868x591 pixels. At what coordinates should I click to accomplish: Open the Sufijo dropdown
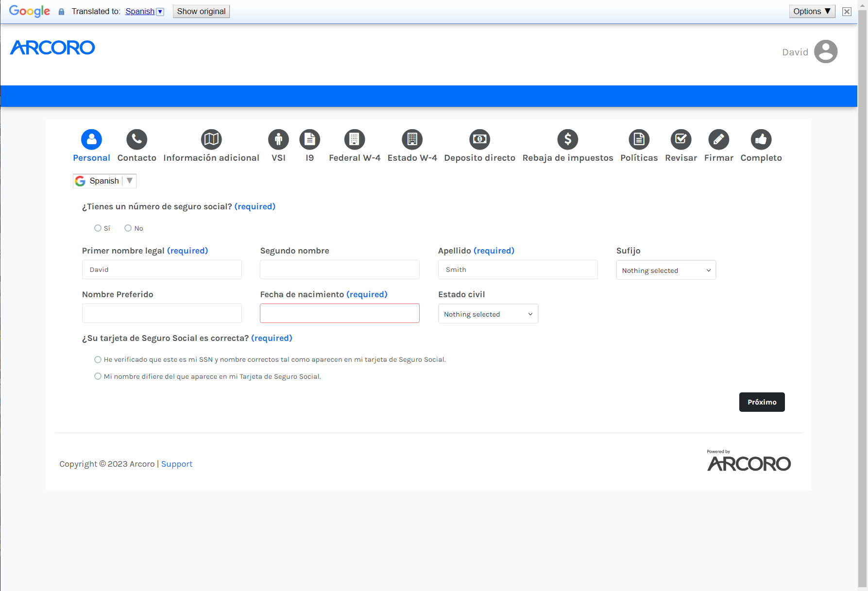pyautogui.click(x=666, y=270)
